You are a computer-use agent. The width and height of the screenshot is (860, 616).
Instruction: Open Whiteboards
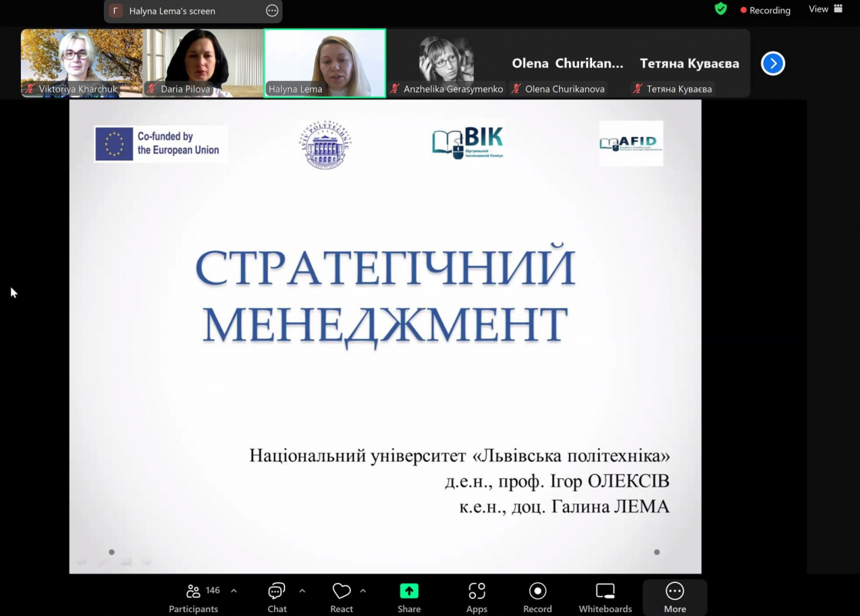point(605,598)
